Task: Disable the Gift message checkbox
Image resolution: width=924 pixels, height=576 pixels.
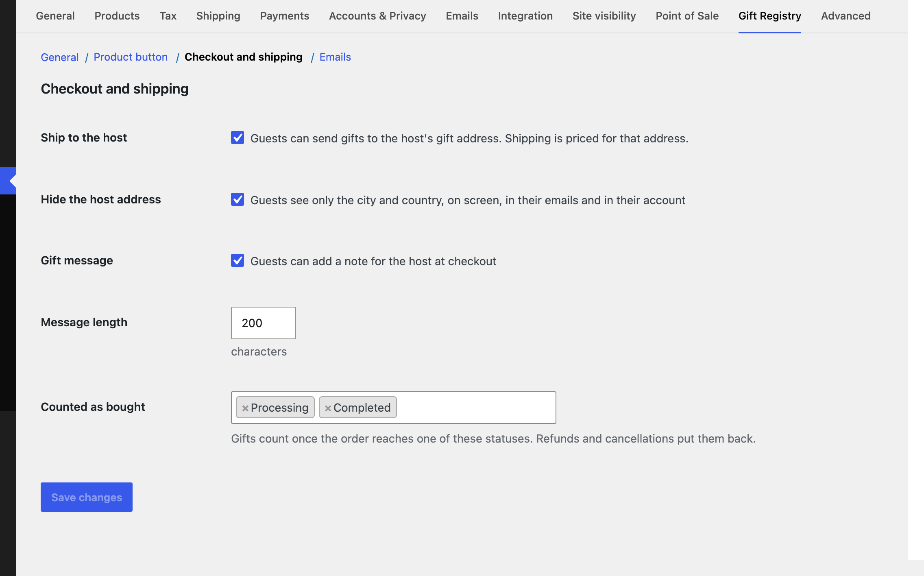Action: point(238,260)
